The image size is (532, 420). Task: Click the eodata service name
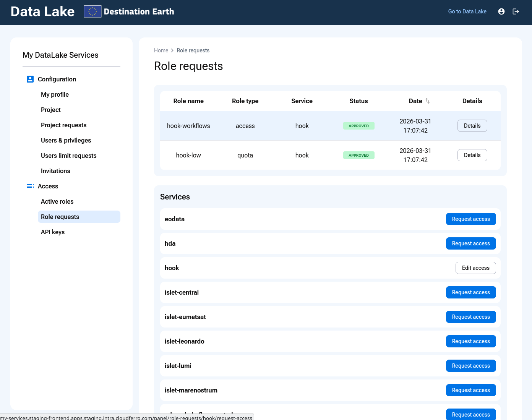tap(175, 219)
